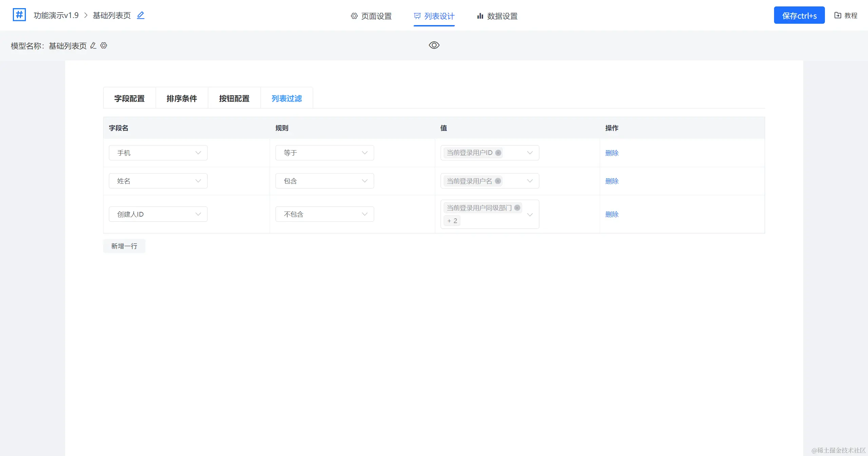Switch to the 字段配置 tab
The width and height of the screenshot is (868, 456).
(x=129, y=98)
